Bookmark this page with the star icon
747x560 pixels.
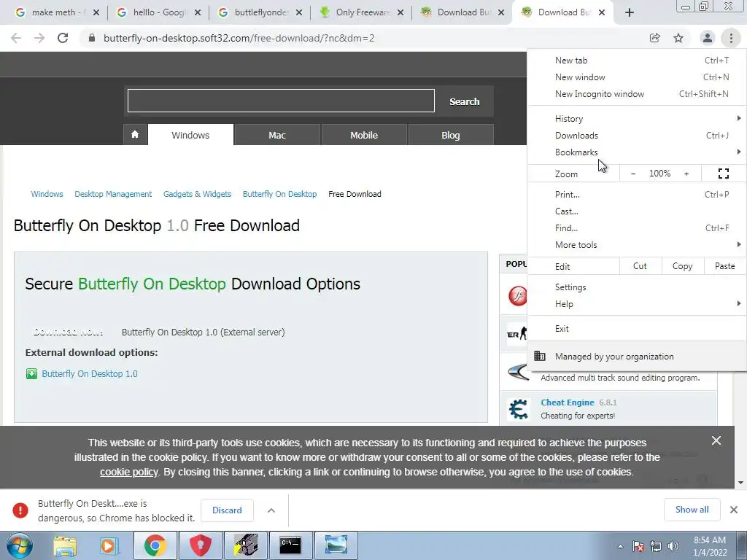tap(678, 38)
